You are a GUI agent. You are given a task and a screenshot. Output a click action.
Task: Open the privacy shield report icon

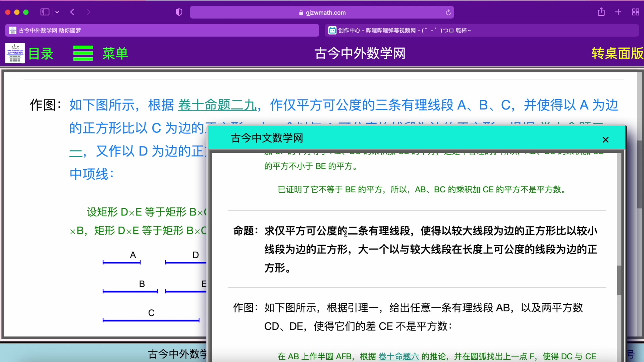[179, 12]
